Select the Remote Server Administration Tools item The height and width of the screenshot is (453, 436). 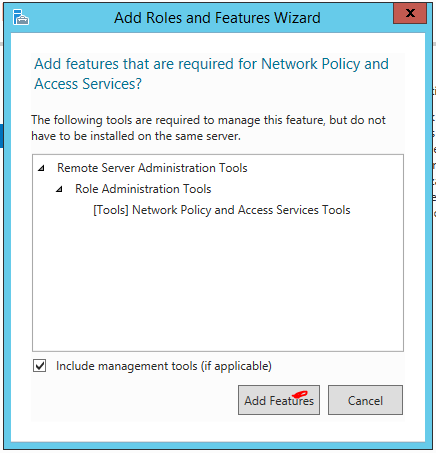152,168
